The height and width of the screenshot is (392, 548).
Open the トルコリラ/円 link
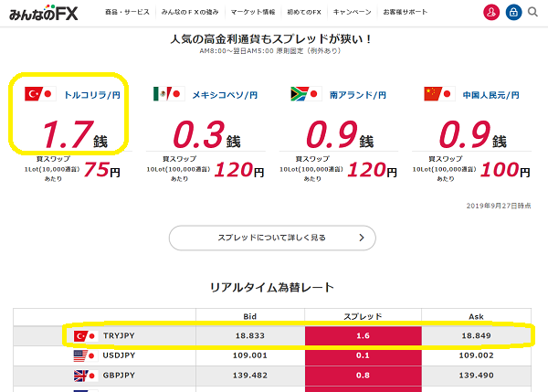coord(92,95)
